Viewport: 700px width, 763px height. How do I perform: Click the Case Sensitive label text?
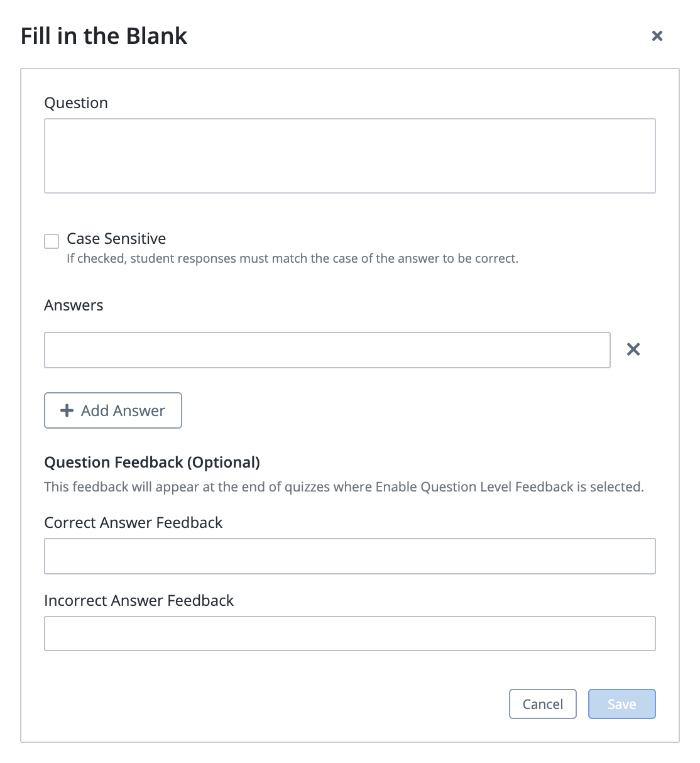point(116,239)
